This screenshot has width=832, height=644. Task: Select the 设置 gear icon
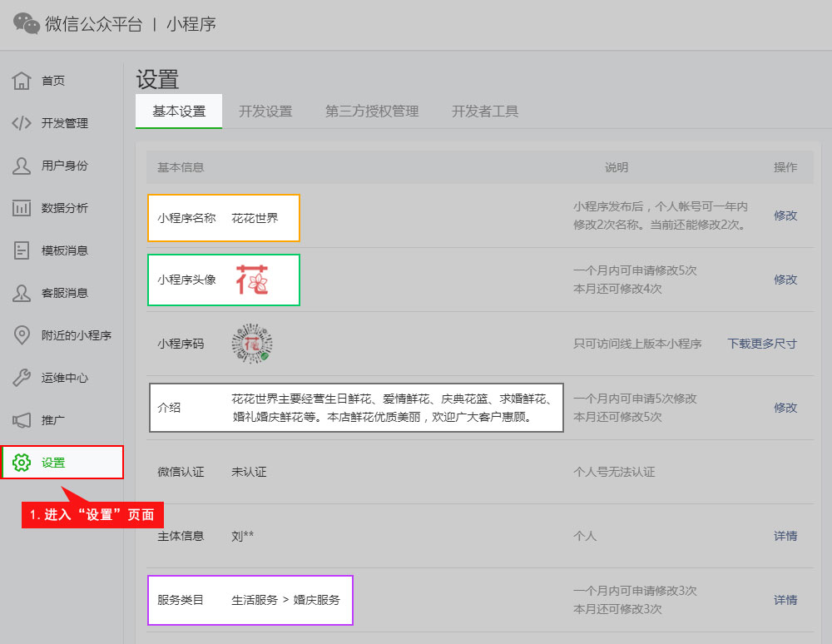click(x=22, y=463)
